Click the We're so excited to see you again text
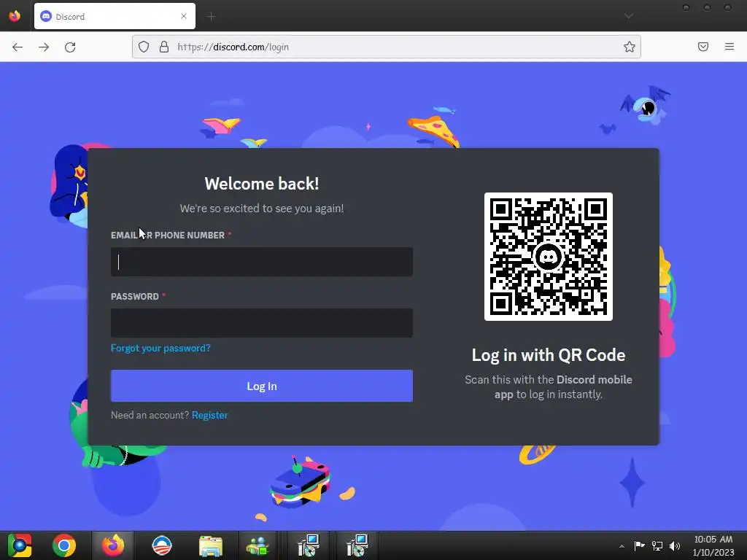Image resolution: width=747 pixels, height=560 pixels. (x=262, y=209)
